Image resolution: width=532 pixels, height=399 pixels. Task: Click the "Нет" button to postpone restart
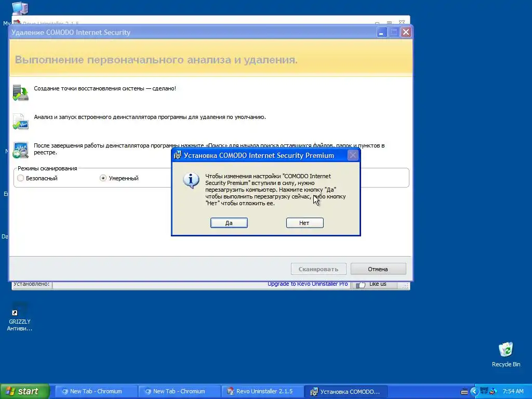click(304, 223)
